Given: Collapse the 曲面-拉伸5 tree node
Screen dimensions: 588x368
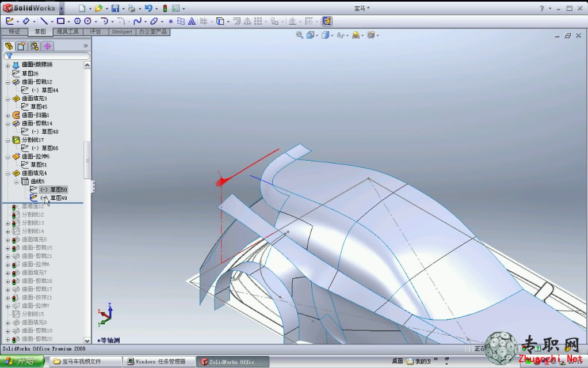Looking at the screenshot, I should (x=8, y=157).
